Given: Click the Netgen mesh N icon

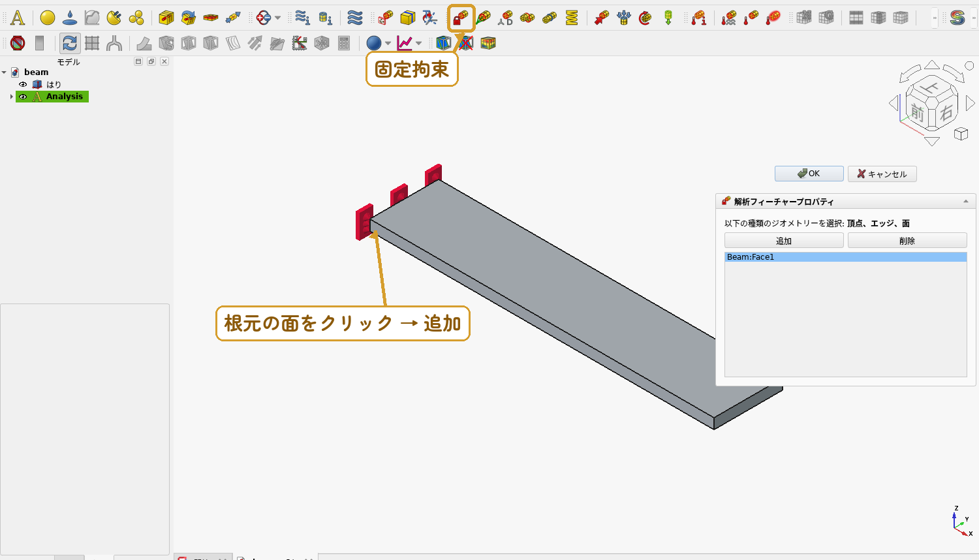Looking at the screenshot, I should click(x=804, y=18).
